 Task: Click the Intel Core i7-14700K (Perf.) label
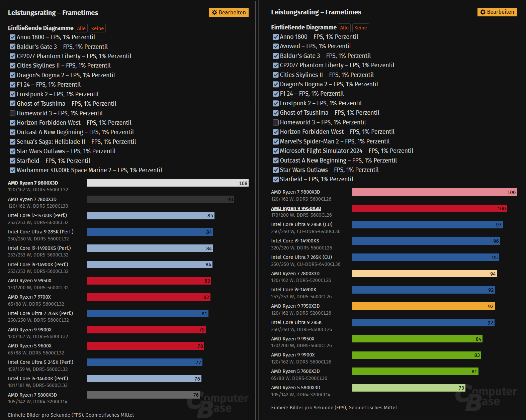tap(37, 215)
